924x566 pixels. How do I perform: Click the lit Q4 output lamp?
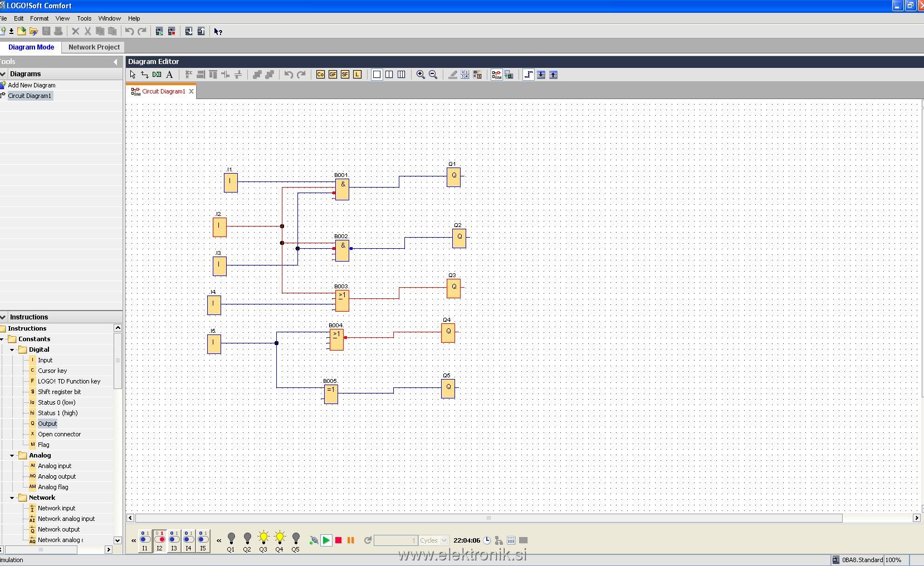[x=280, y=538]
